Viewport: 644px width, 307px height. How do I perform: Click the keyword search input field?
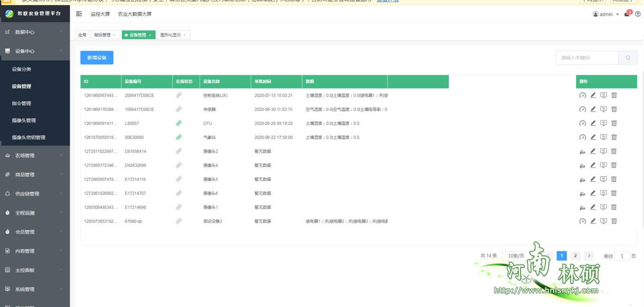pyautogui.click(x=586, y=58)
